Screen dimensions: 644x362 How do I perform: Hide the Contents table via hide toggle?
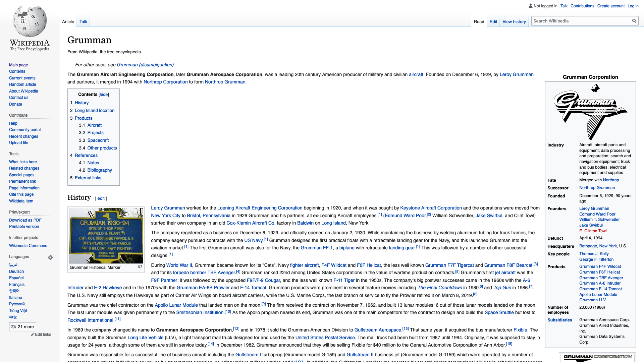[104, 95]
